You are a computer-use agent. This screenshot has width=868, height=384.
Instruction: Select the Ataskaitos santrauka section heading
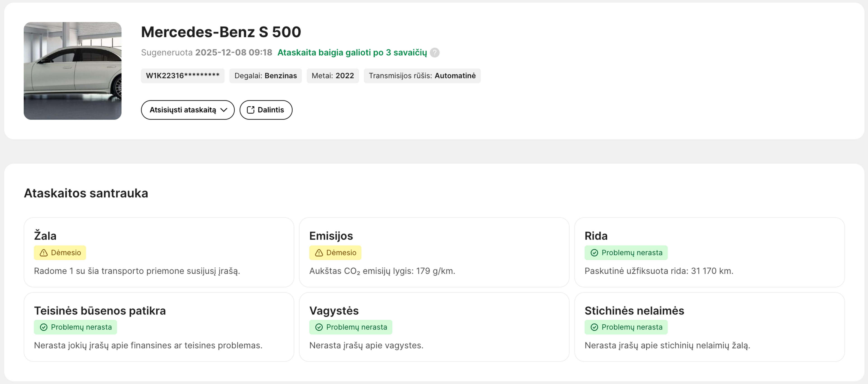pyautogui.click(x=86, y=193)
